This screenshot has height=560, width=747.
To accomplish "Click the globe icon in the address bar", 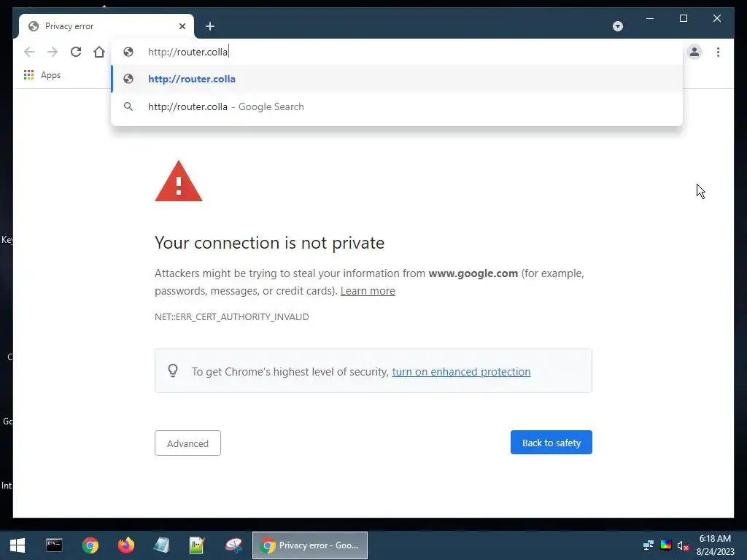I will pos(128,52).
